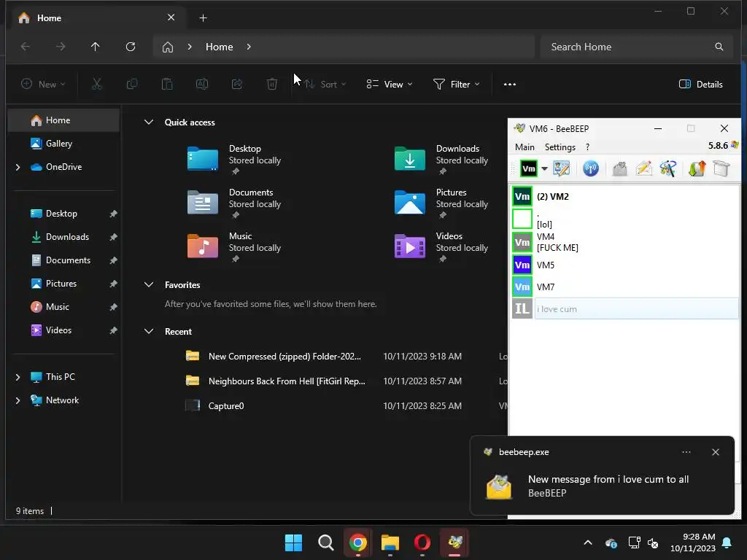Refresh the File Explorer view
Image resolution: width=747 pixels, height=560 pixels.
coord(131,47)
